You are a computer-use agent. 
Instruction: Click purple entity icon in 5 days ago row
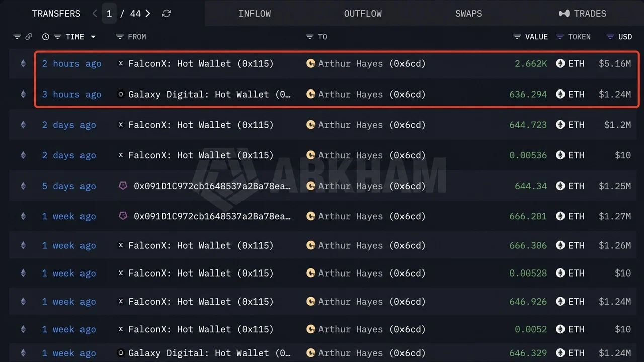click(x=123, y=186)
